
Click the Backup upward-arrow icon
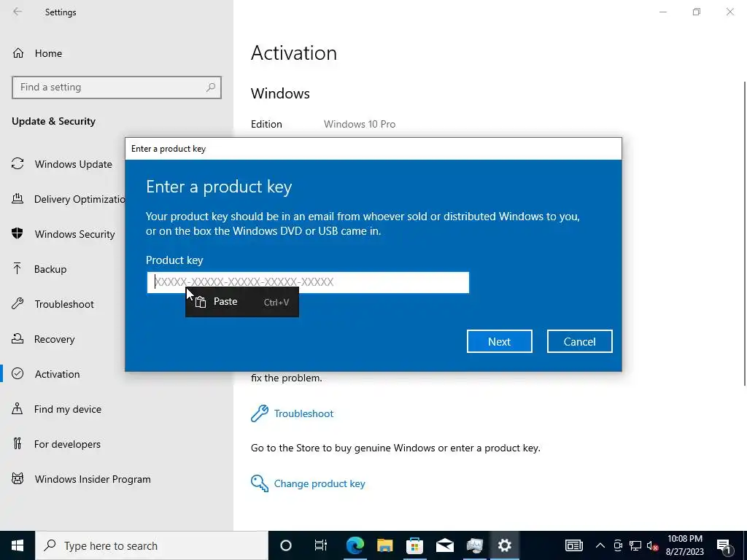18,268
